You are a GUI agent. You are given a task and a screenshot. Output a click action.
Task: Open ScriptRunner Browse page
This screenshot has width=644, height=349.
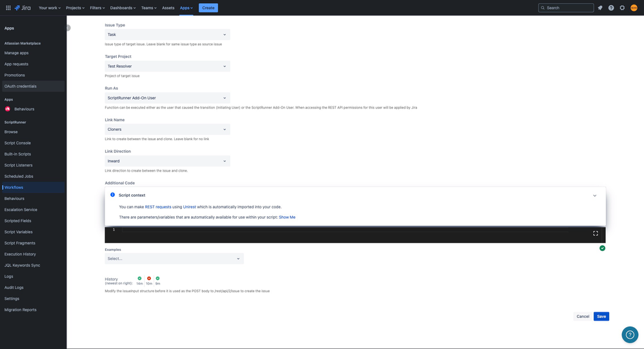click(x=11, y=132)
